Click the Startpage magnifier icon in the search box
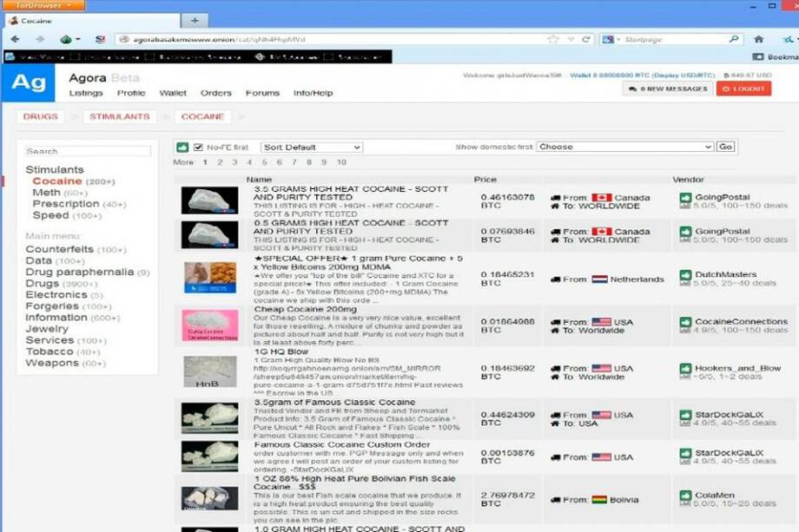 coord(735,38)
